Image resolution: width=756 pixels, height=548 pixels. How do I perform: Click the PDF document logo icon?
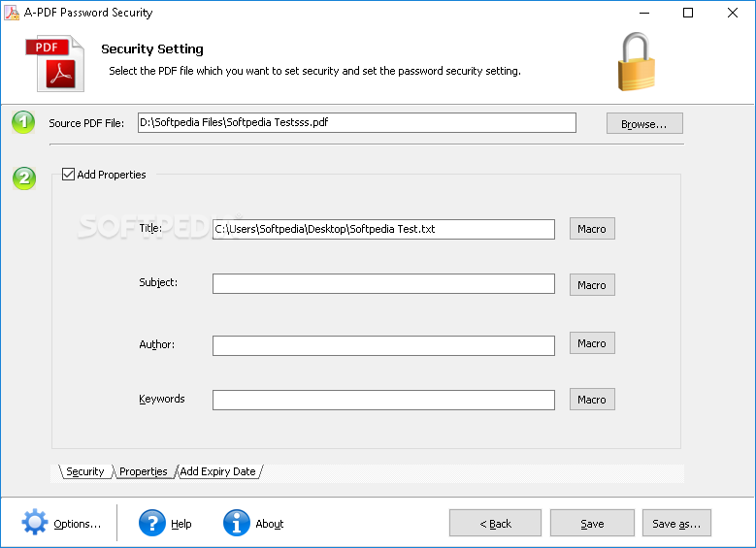click(55, 63)
